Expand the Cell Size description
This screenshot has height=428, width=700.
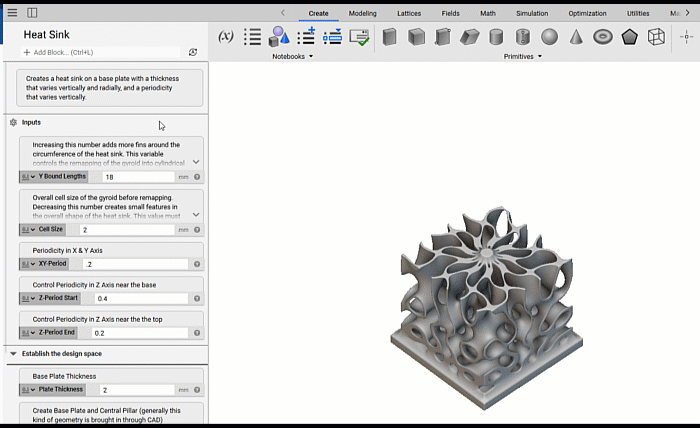point(196,215)
